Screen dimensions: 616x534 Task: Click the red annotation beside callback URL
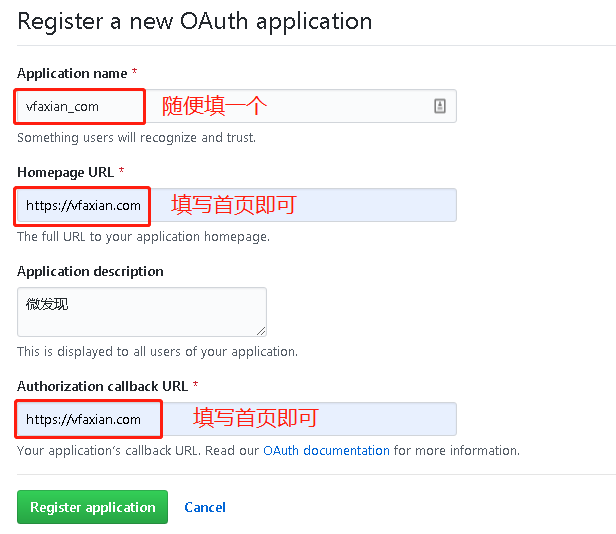(x=255, y=417)
